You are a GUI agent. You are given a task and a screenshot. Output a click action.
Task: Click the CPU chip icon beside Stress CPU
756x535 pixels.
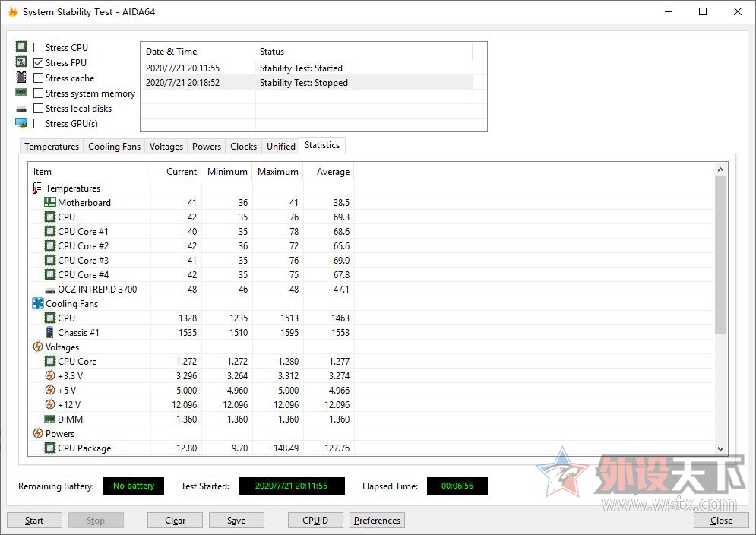tap(21, 46)
